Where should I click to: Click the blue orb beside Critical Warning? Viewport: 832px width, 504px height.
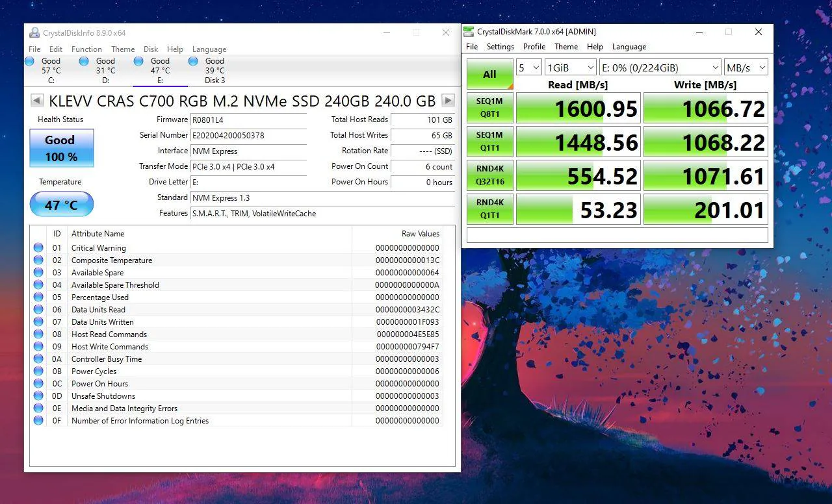38,247
